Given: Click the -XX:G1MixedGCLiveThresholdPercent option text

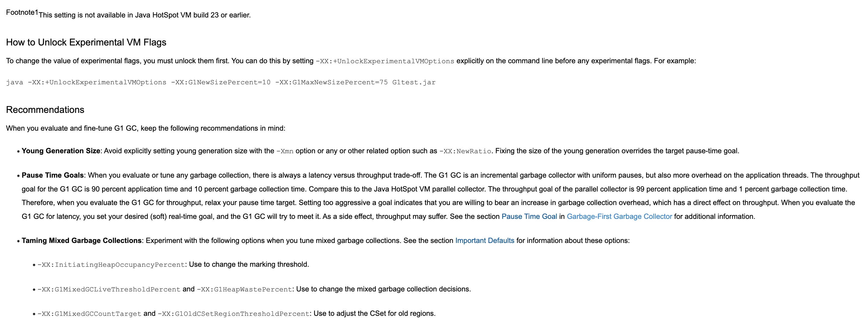Looking at the screenshot, I should pyautogui.click(x=109, y=290).
